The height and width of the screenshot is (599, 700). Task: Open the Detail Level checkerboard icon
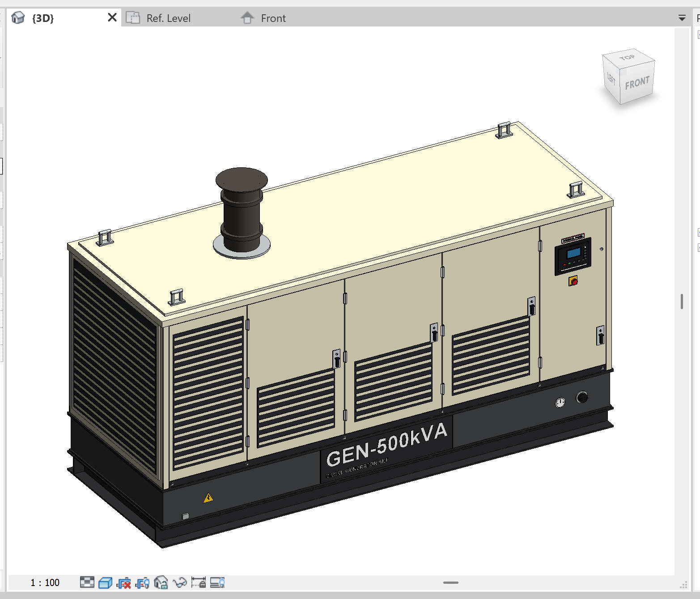pyautogui.click(x=87, y=582)
